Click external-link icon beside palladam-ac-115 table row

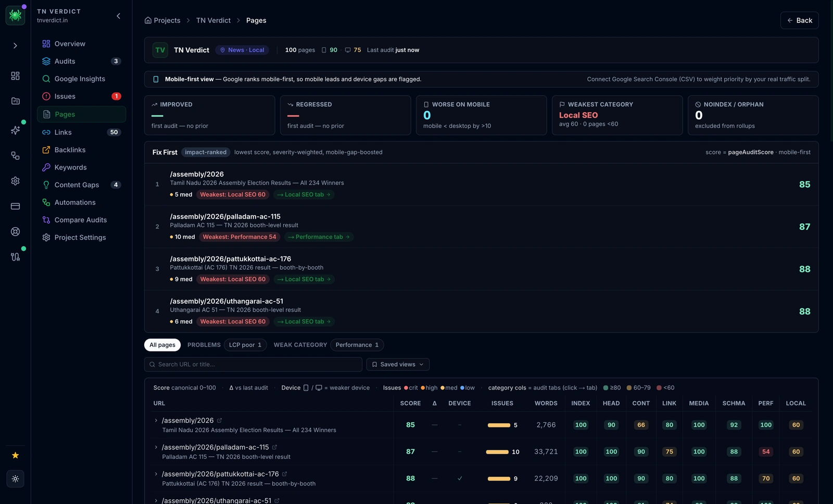pyautogui.click(x=274, y=447)
